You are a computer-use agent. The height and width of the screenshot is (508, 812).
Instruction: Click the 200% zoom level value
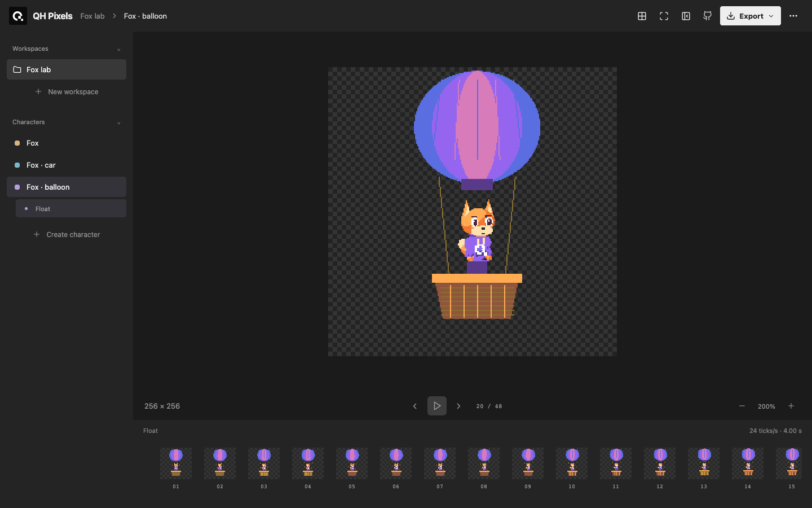click(x=766, y=406)
